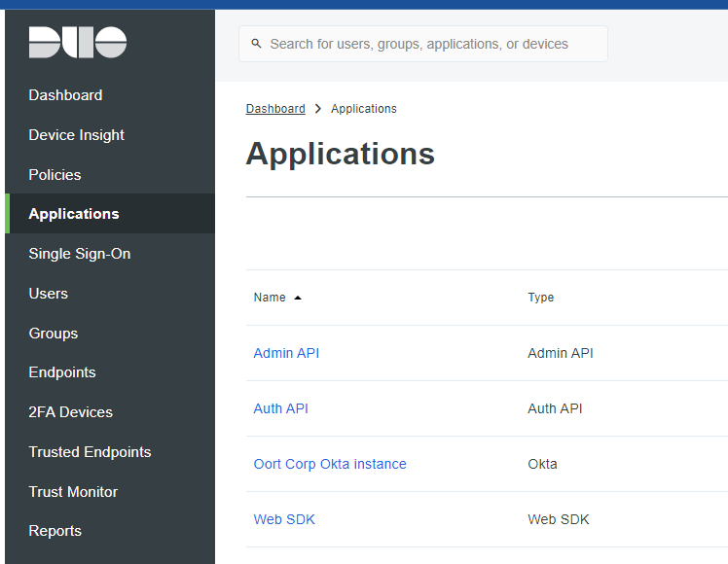
Task: Open Users in the sidebar
Action: (49, 294)
